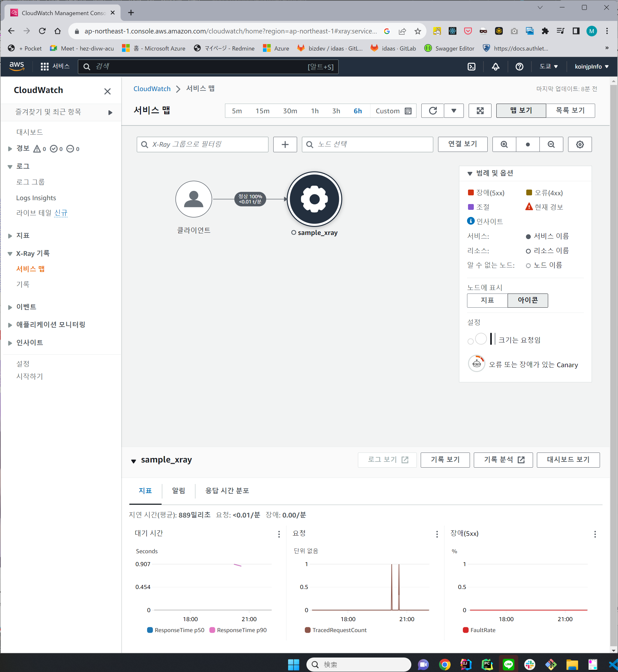
Task: Collapse the 범례 및 옵션 panel
Action: pos(470,173)
